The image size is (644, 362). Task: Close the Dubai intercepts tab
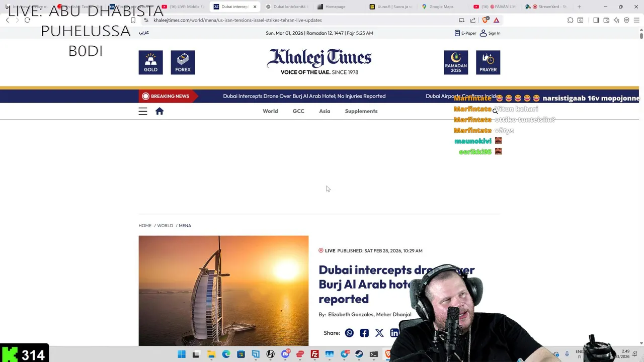pos(255,7)
